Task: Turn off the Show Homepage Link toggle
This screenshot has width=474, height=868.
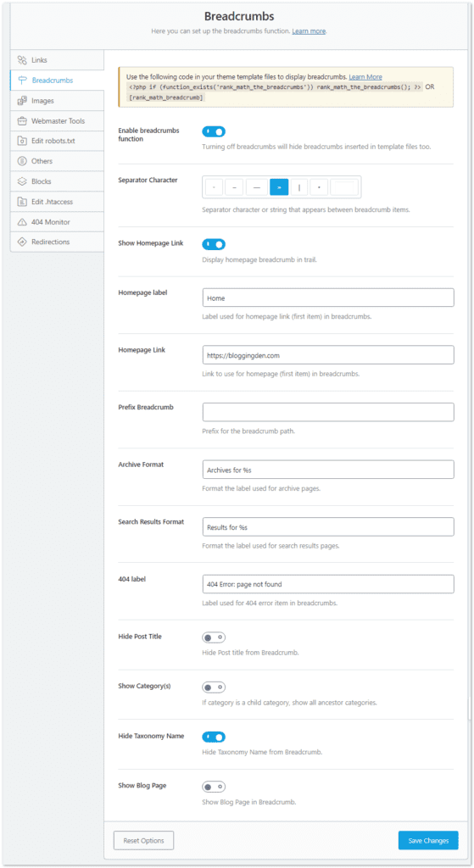Action: click(214, 244)
